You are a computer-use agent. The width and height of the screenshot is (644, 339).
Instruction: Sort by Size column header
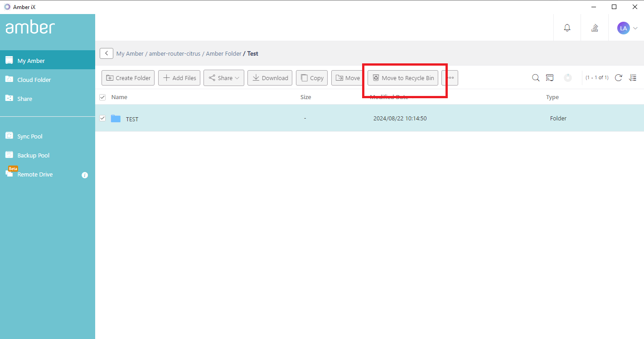(x=306, y=97)
